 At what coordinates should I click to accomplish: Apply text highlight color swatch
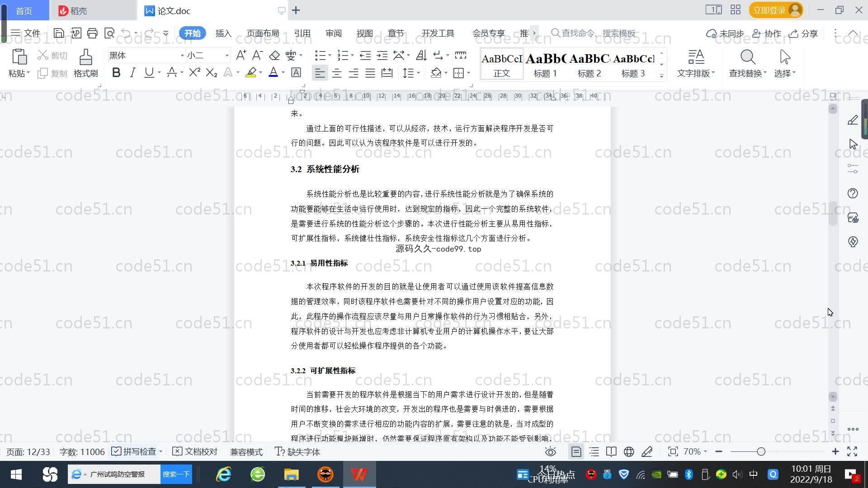(x=251, y=72)
